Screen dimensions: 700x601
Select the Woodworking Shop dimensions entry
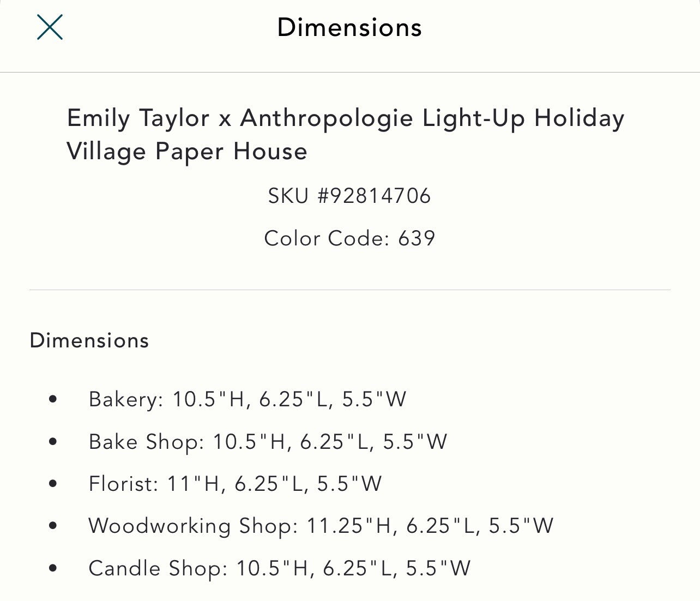[322, 526]
